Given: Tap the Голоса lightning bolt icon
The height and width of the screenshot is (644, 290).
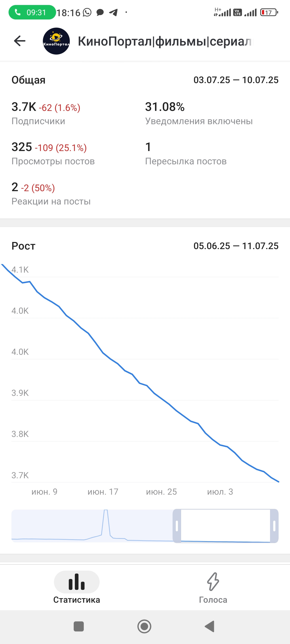Looking at the screenshot, I should coord(213,582).
